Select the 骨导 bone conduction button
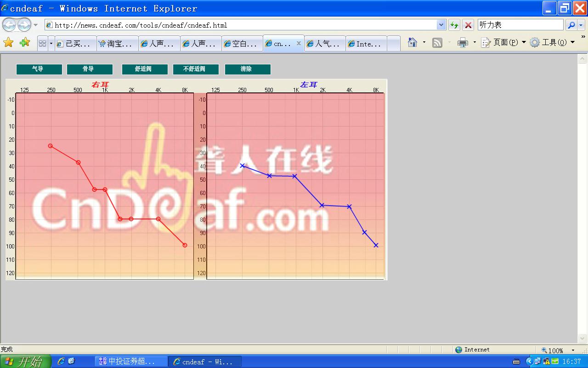 click(x=90, y=69)
